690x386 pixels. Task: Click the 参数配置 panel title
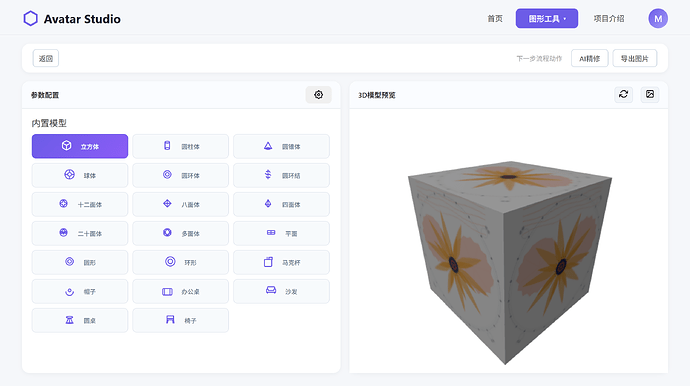coord(45,95)
